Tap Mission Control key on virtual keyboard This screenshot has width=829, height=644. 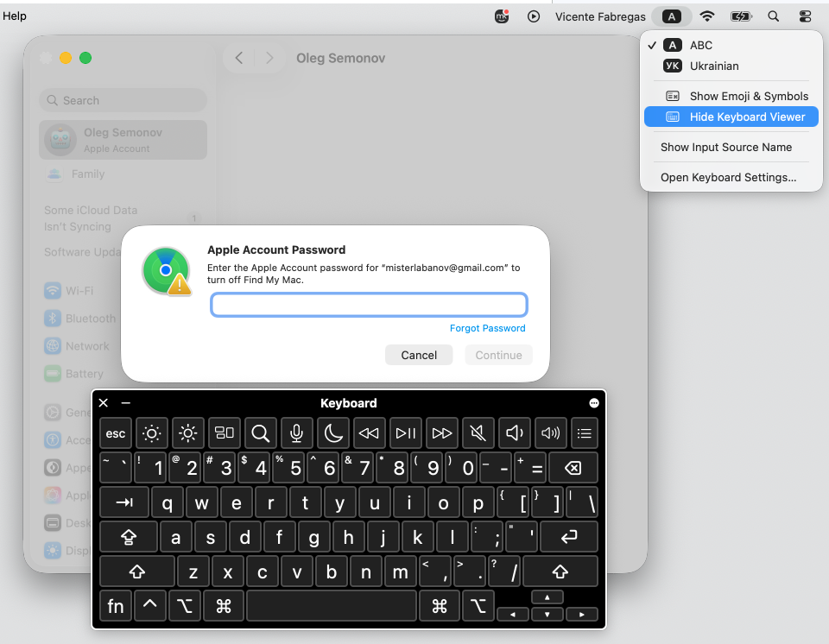tap(225, 433)
